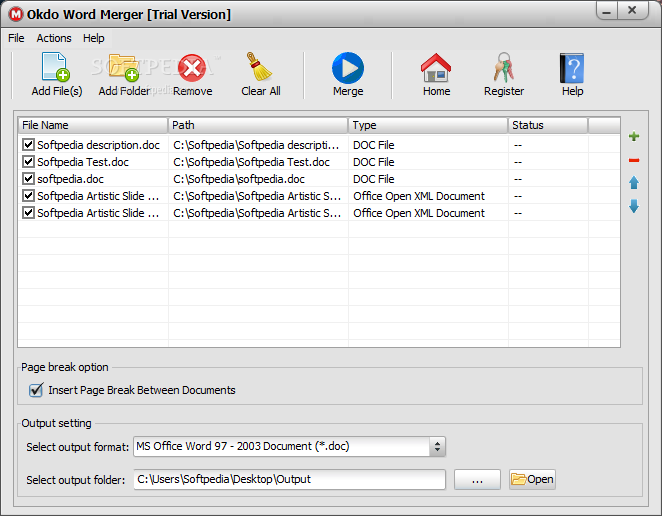Click the red minus icon beside the list
This screenshot has height=516, width=662.
[x=634, y=160]
